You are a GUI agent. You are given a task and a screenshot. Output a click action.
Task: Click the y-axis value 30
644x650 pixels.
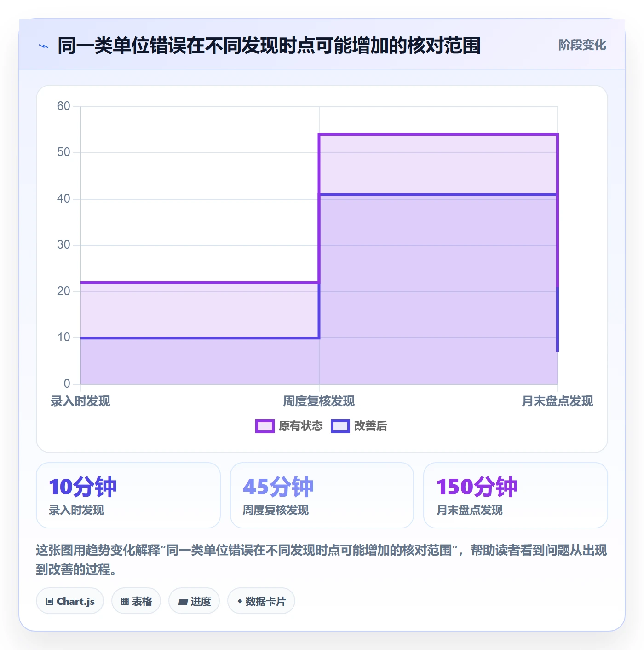point(63,245)
